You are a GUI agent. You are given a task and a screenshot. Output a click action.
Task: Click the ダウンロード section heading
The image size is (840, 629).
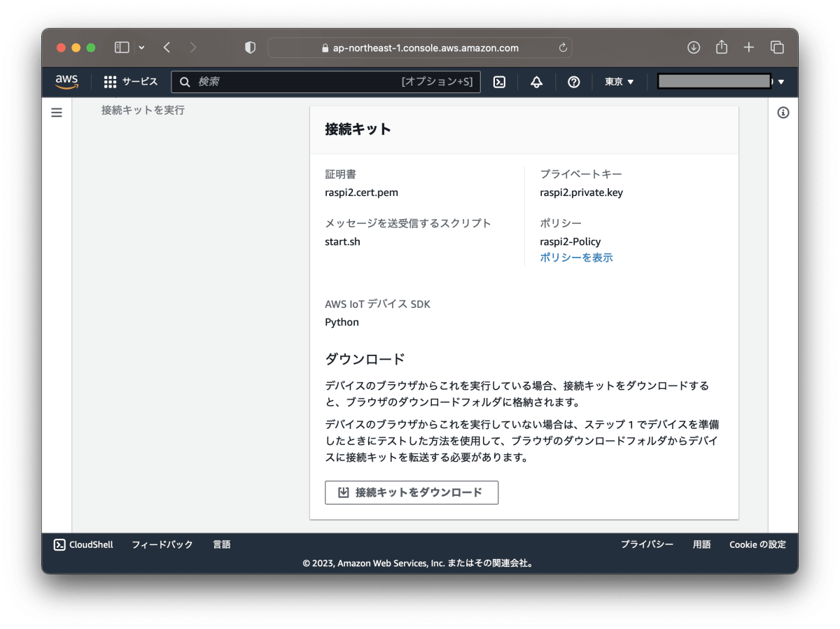click(365, 359)
